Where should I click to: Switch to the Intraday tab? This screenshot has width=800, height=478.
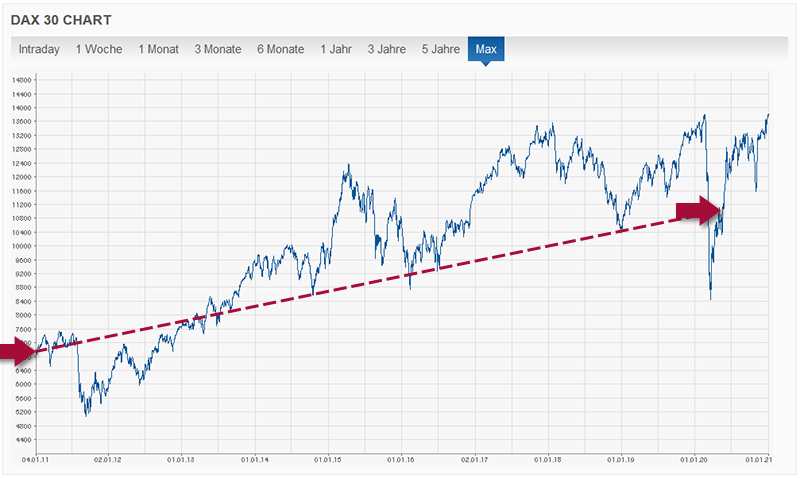point(39,49)
